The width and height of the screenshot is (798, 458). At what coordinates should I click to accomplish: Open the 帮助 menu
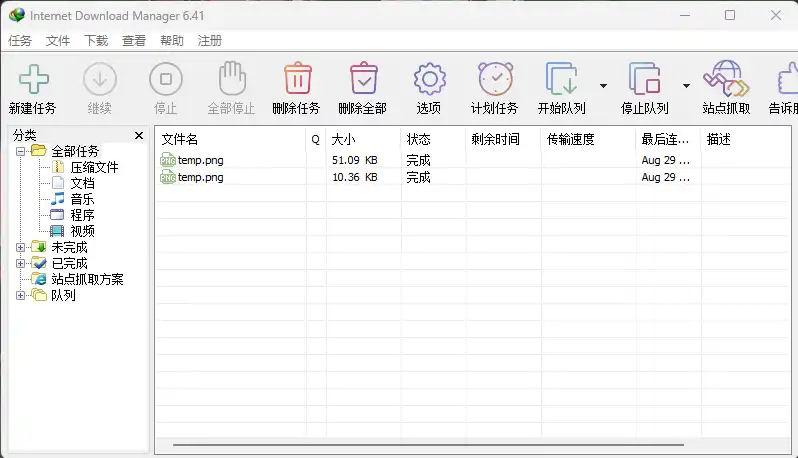coord(172,41)
